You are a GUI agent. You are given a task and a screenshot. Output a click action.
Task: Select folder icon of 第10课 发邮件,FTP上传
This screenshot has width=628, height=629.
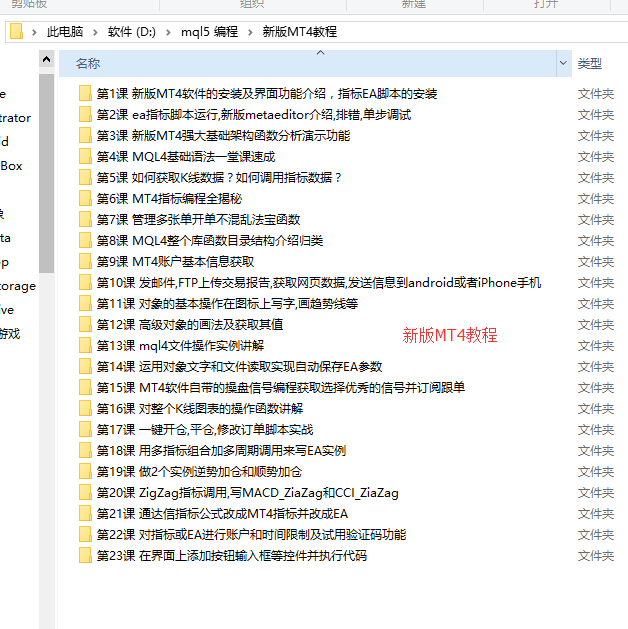click(x=85, y=282)
